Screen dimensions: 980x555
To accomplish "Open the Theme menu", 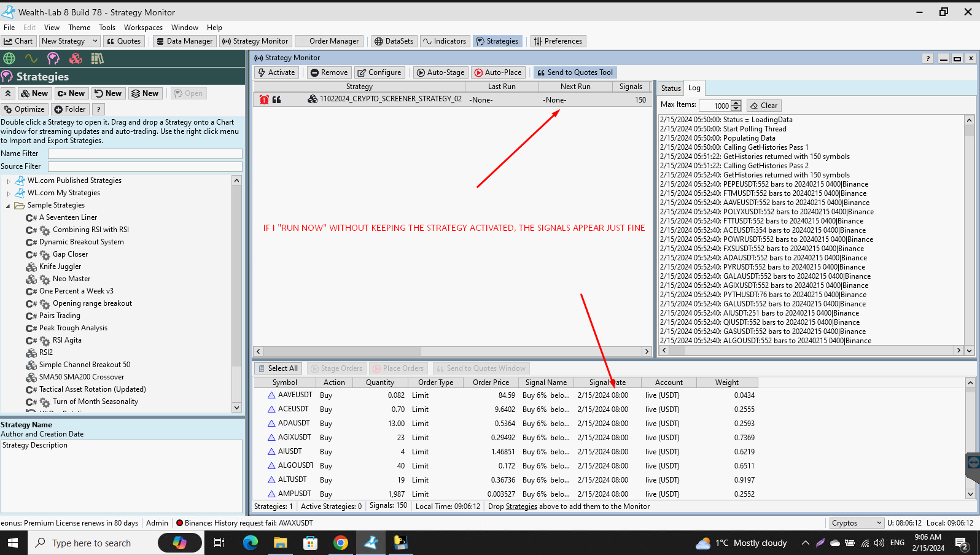I will (79, 28).
